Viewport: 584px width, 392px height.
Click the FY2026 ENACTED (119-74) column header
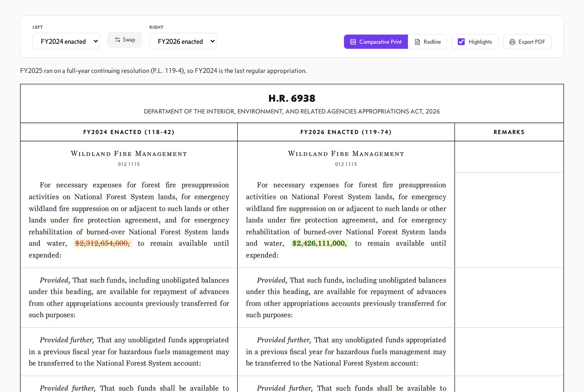(x=346, y=132)
